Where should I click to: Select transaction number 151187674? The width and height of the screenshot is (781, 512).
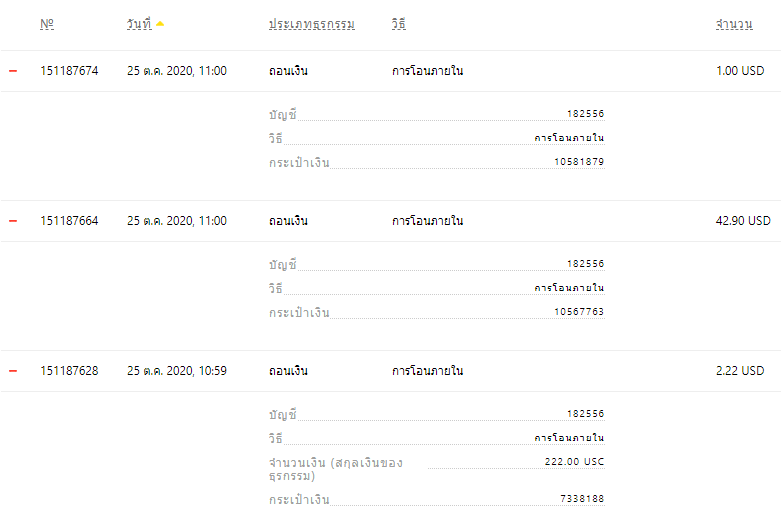(x=69, y=71)
